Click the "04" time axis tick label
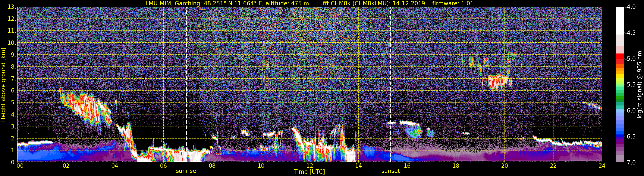This screenshot has height=176, width=644. click(x=115, y=166)
